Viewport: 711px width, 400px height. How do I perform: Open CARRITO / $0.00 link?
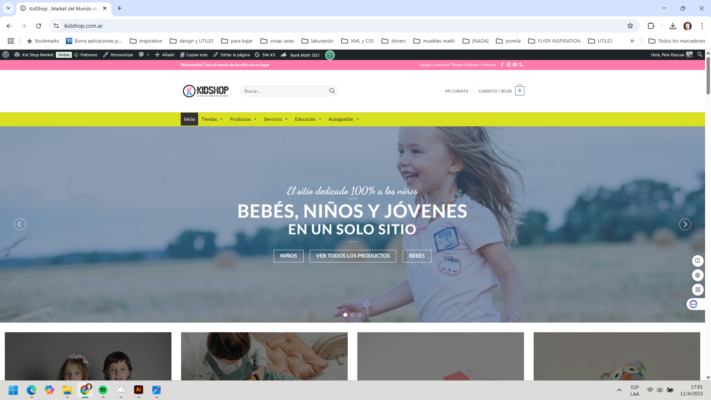pyautogui.click(x=495, y=91)
